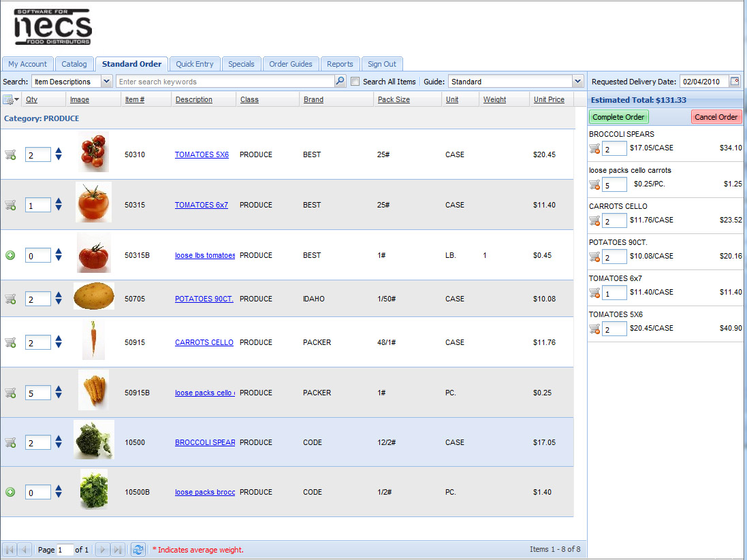Remove POTATOES 90CT. from order summary cart
747x560 pixels.
pos(594,257)
